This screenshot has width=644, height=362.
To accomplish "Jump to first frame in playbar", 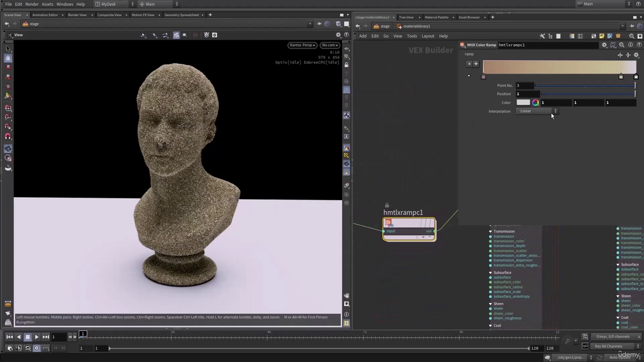I will [x=10, y=337].
